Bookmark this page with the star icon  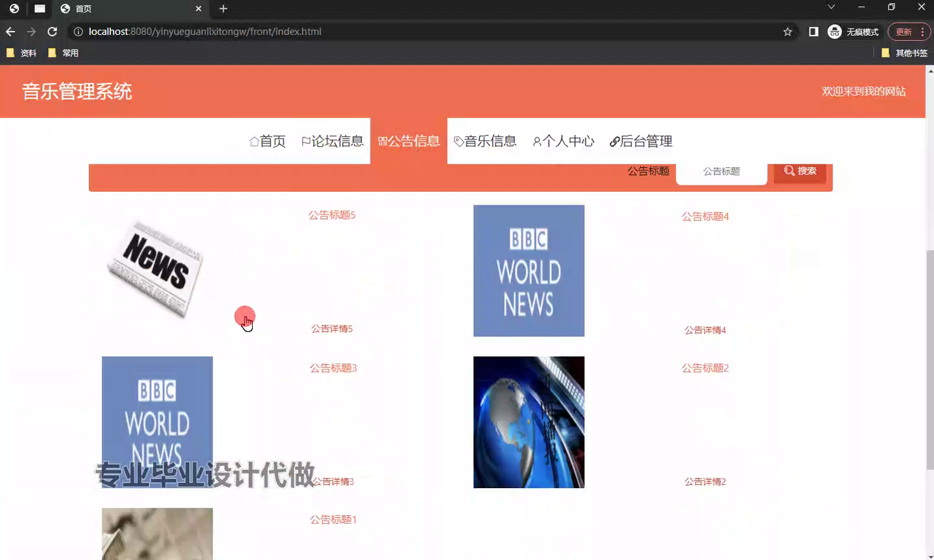tap(787, 32)
